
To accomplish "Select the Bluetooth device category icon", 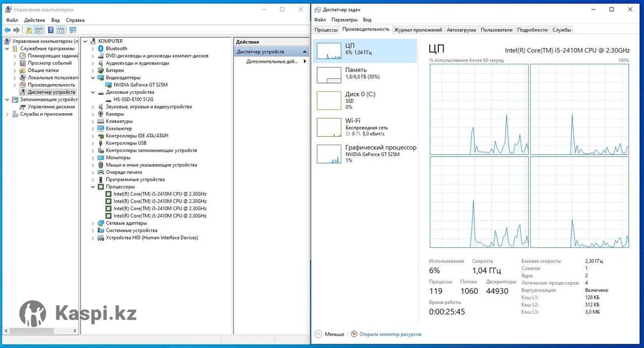I will point(100,49).
